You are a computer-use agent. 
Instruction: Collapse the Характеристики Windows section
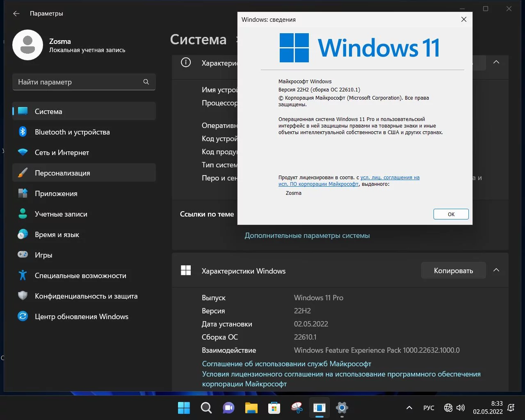pyautogui.click(x=496, y=270)
